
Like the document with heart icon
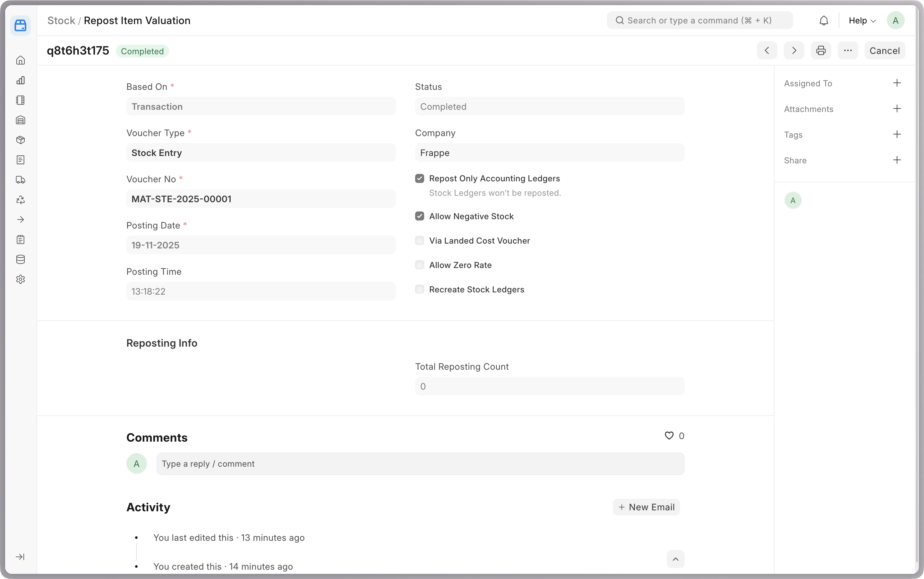[x=669, y=436]
